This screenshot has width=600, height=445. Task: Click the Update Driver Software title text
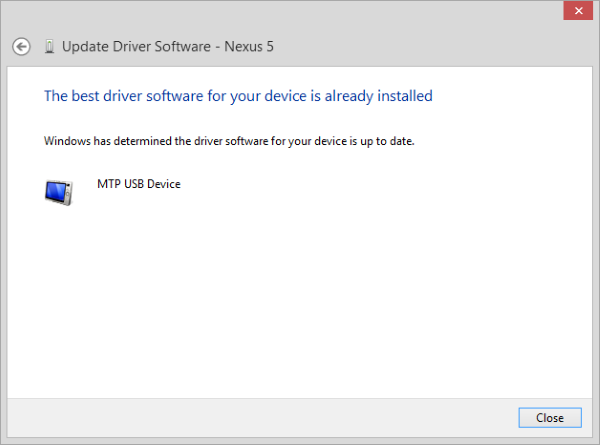pyautogui.click(x=168, y=46)
